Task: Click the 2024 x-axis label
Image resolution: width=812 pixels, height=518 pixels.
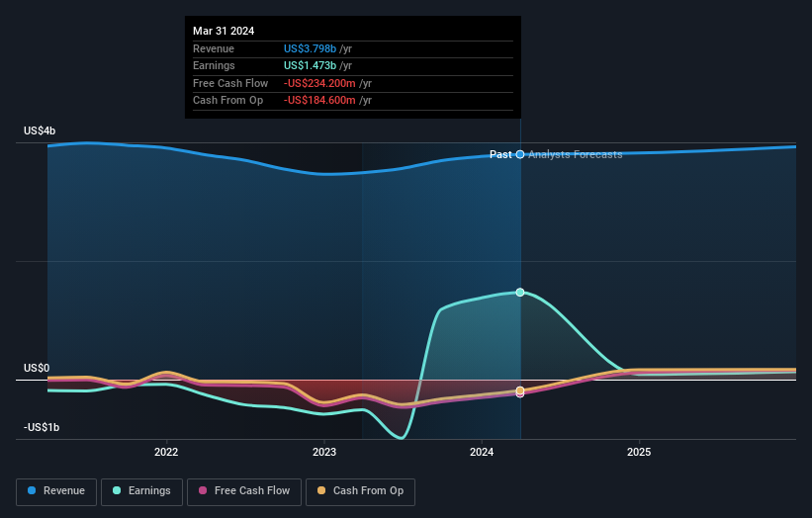Action: (482, 453)
